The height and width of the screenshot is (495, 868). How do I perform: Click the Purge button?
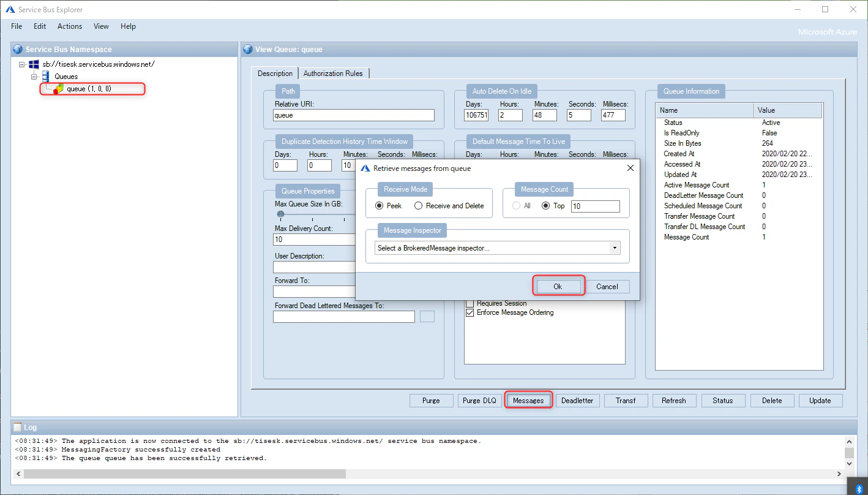tap(431, 401)
